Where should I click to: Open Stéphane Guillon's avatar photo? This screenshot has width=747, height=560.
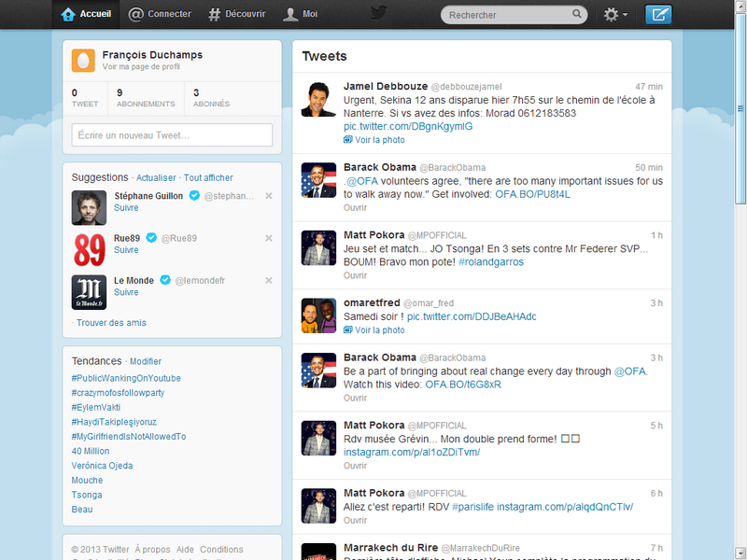tap(89, 207)
